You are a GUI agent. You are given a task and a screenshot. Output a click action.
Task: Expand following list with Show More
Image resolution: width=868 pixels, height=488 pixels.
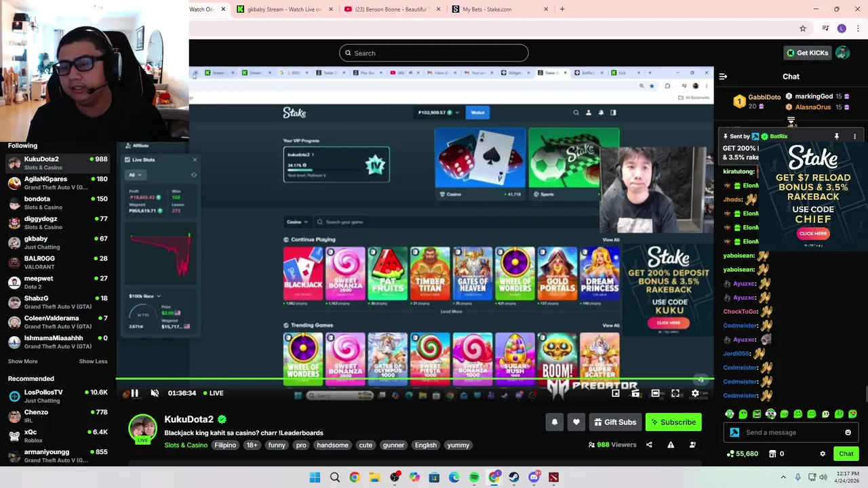tap(22, 361)
